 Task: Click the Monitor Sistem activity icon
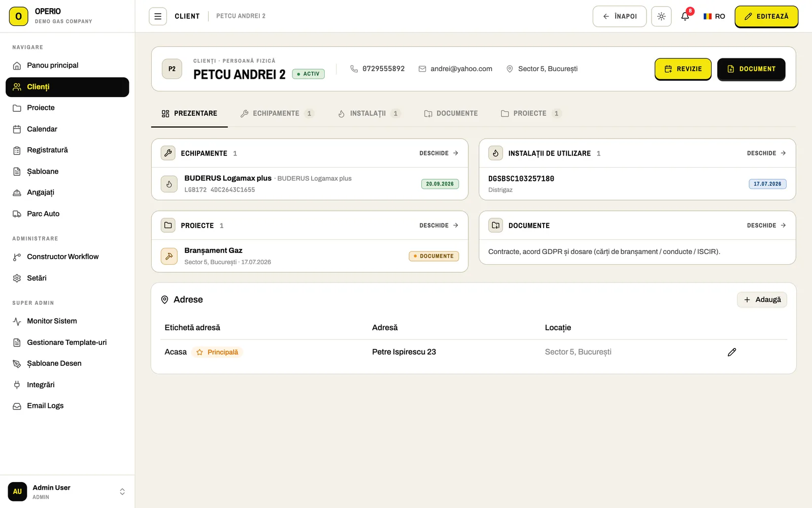[x=17, y=322]
